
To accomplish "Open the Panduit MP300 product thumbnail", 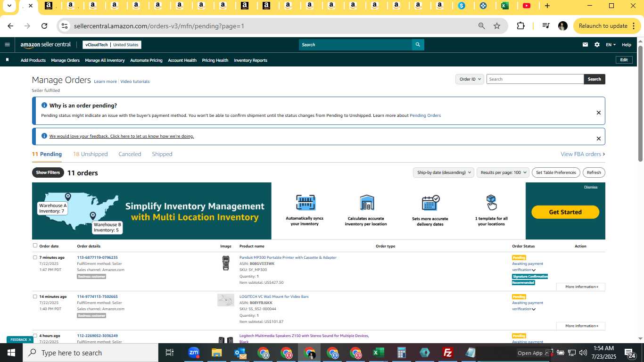I will [226, 263].
